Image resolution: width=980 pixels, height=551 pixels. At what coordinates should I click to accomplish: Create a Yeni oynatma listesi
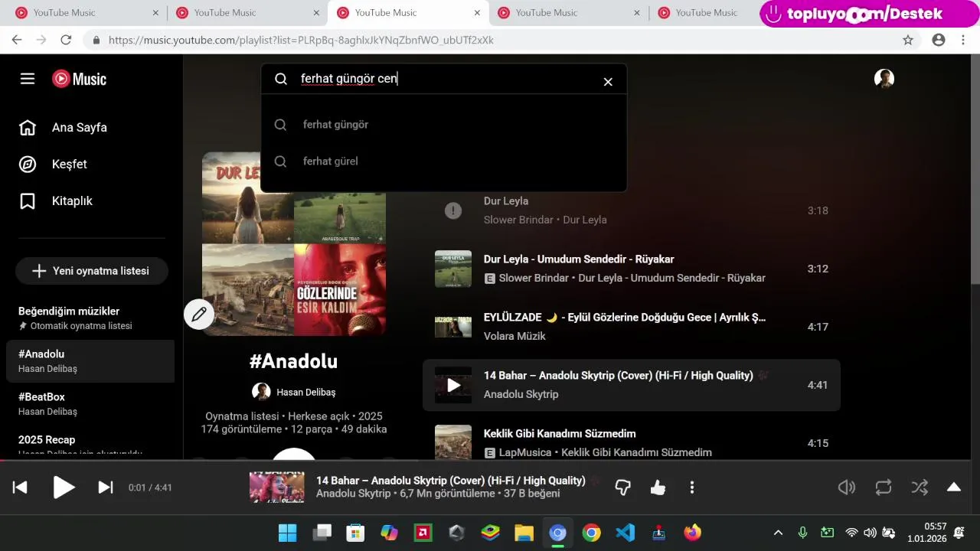[92, 271]
